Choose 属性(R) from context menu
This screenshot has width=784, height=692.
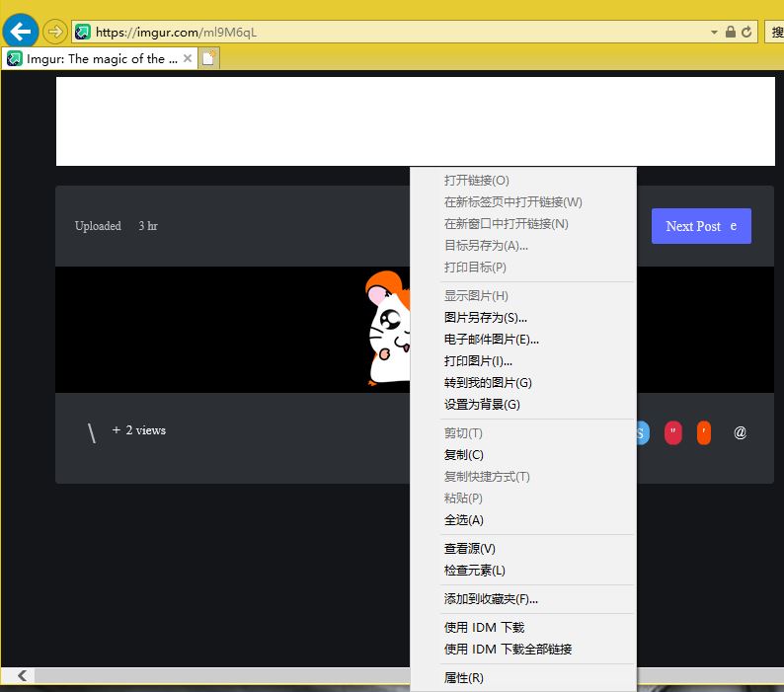pos(523,678)
